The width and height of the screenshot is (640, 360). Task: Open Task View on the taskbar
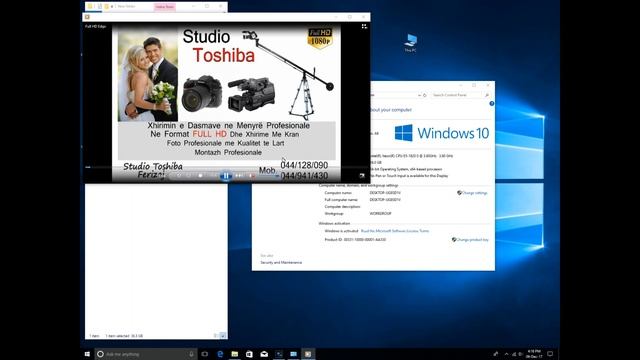click(x=205, y=354)
